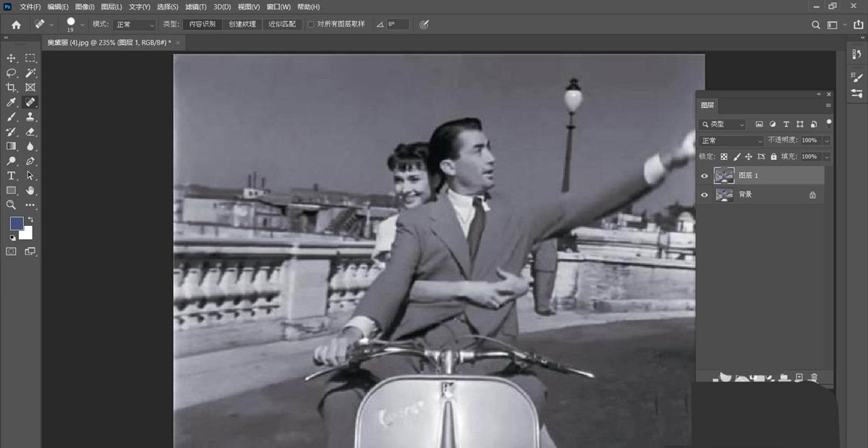The width and height of the screenshot is (868, 448).
Task: Open the 模式 dropdown in options bar
Action: (134, 25)
